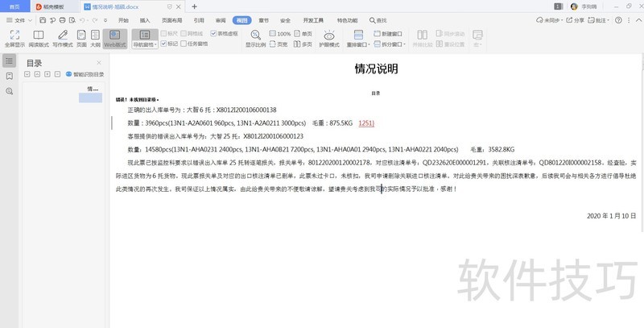The height and width of the screenshot is (328, 644).
Task: Click the outline move-down level button
Action: [x=27, y=74]
